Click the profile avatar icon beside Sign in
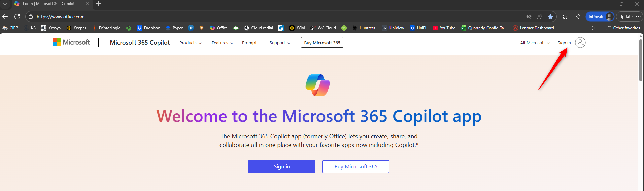The height and width of the screenshot is (191, 644). (580, 43)
